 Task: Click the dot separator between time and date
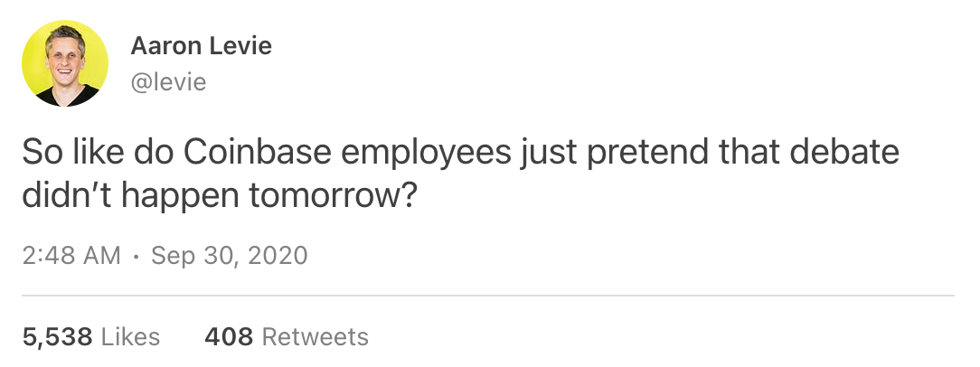click(x=135, y=256)
